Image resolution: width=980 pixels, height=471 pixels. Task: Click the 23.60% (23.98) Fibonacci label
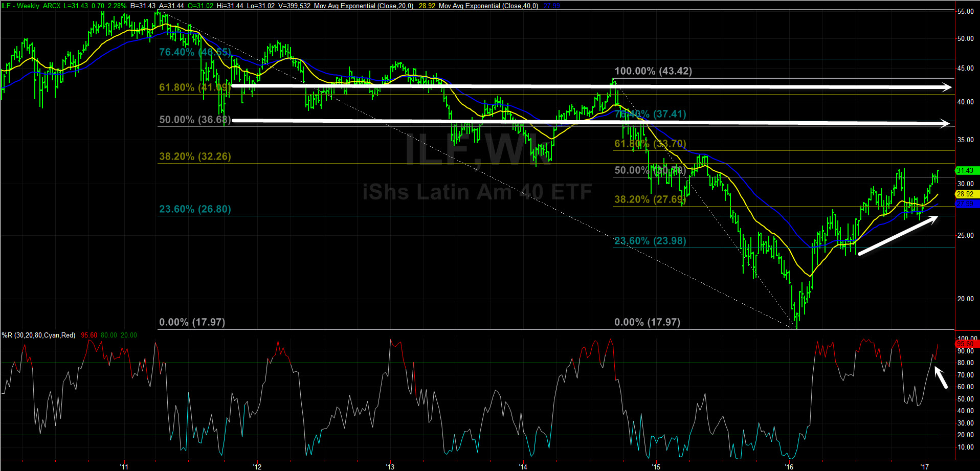(650, 241)
